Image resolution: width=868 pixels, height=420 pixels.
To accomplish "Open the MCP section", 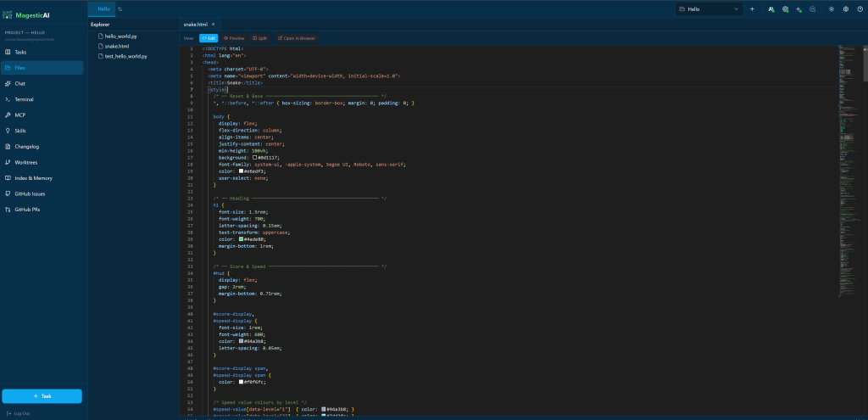I will 42,115.
